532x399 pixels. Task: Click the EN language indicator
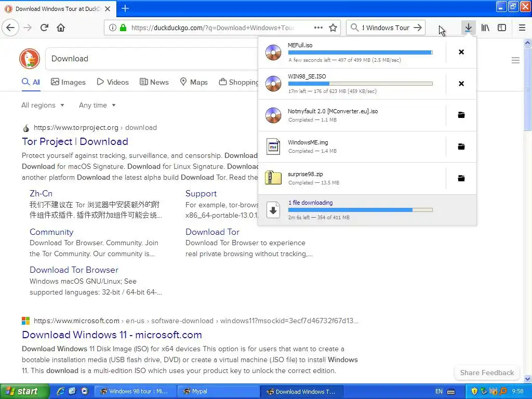pyautogui.click(x=438, y=391)
